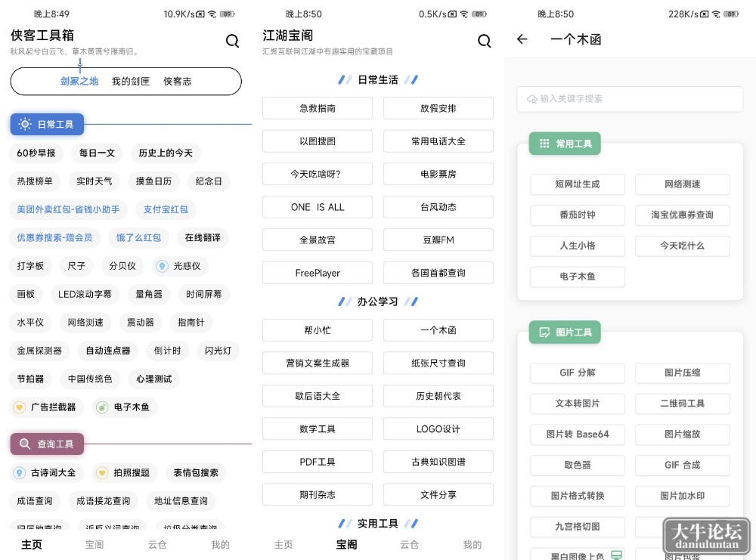Tap the green icon beside 电子木鱼 chip

tap(102, 407)
